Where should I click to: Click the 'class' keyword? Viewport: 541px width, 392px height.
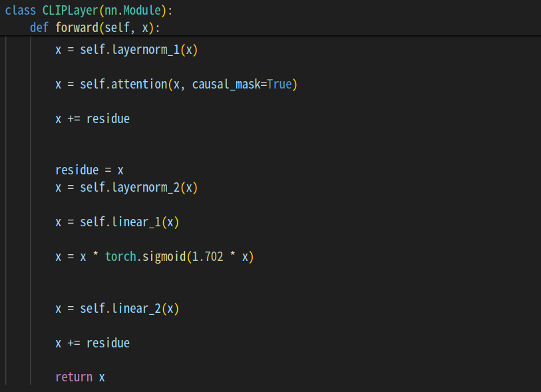(x=20, y=10)
